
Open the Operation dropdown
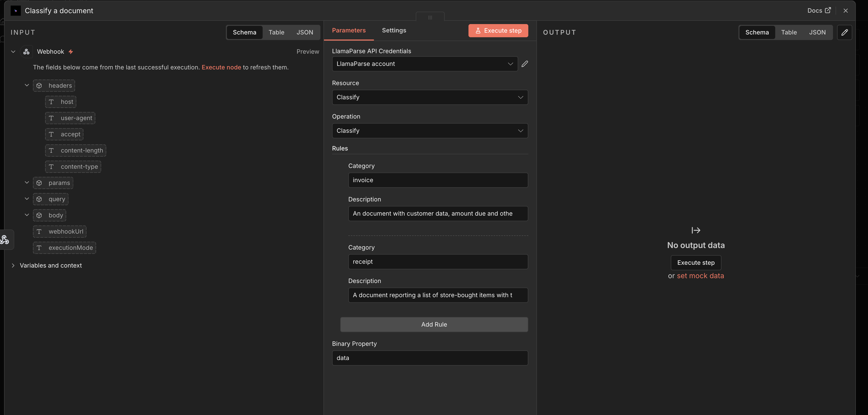point(430,130)
